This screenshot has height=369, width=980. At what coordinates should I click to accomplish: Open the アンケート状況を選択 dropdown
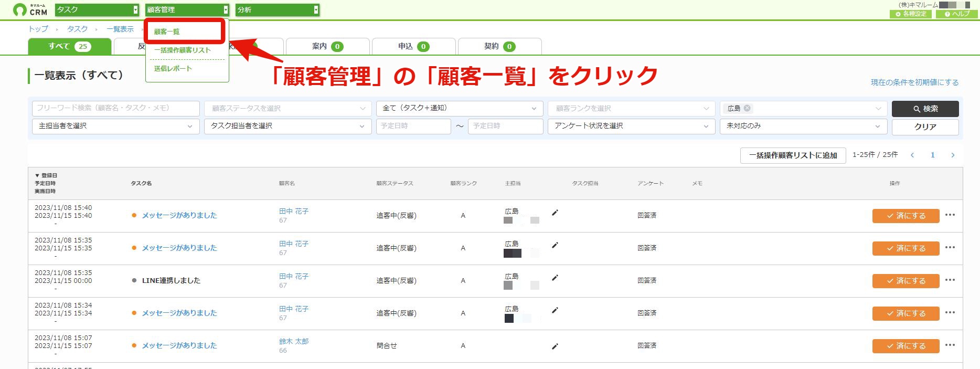click(x=631, y=126)
